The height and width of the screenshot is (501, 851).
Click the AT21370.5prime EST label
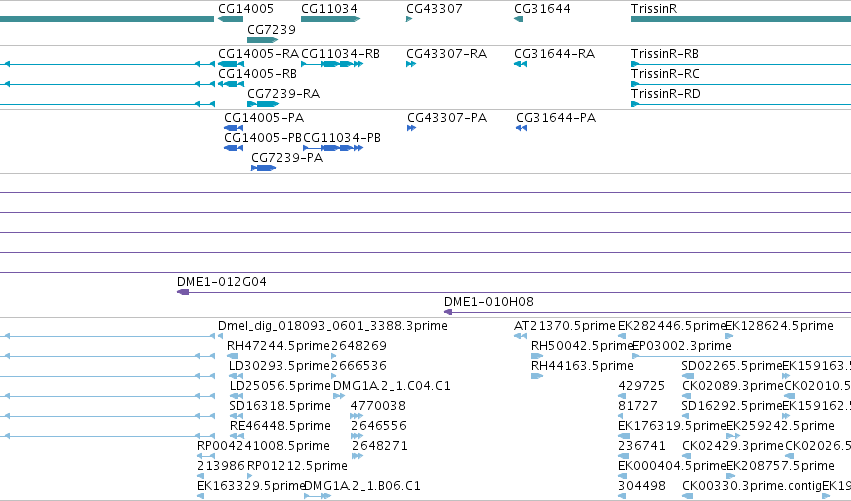[x=565, y=326]
